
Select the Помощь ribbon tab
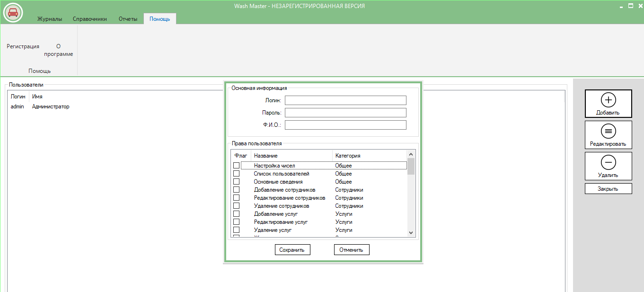[x=160, y=19]
